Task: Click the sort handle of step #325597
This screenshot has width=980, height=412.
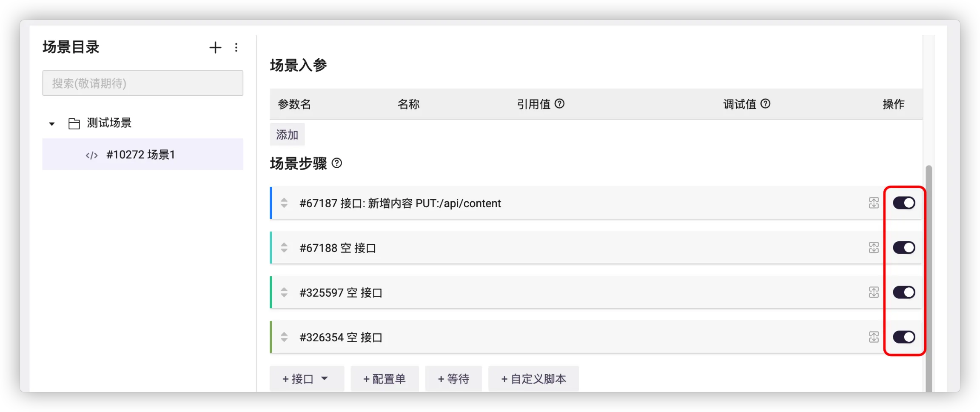Action: tap(284, 292)
